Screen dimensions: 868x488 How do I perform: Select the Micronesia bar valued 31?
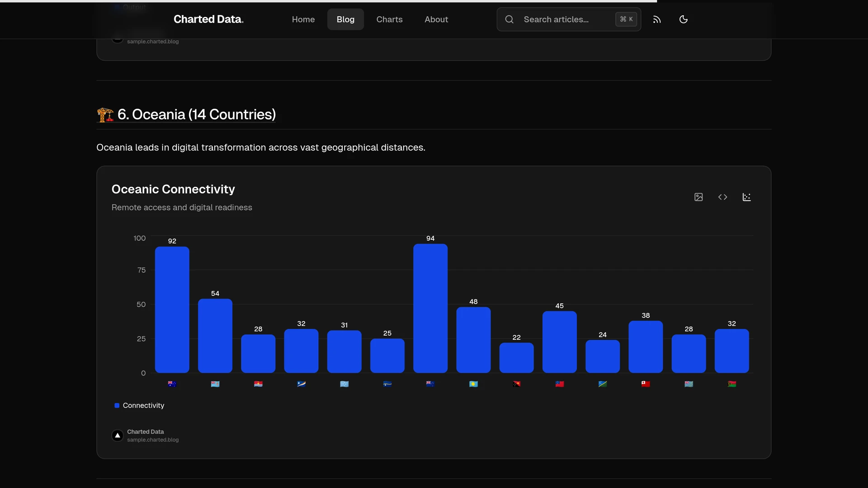point(344,352)
